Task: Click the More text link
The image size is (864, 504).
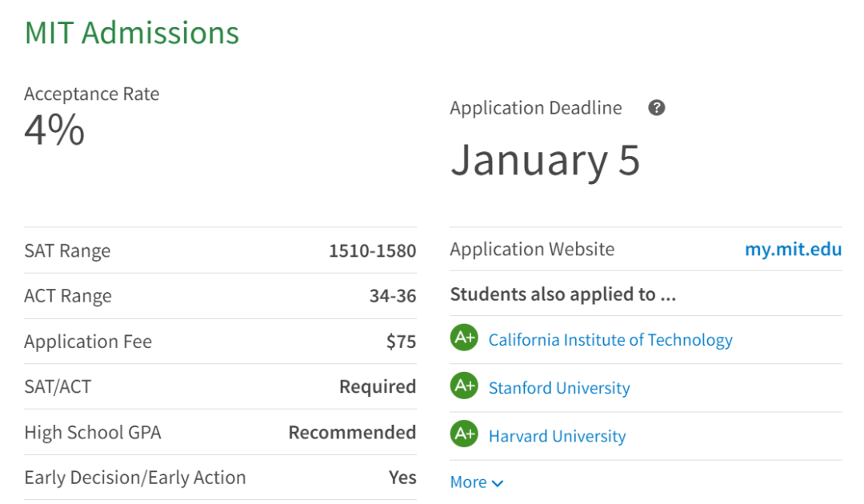Action: tap(469, 482)
